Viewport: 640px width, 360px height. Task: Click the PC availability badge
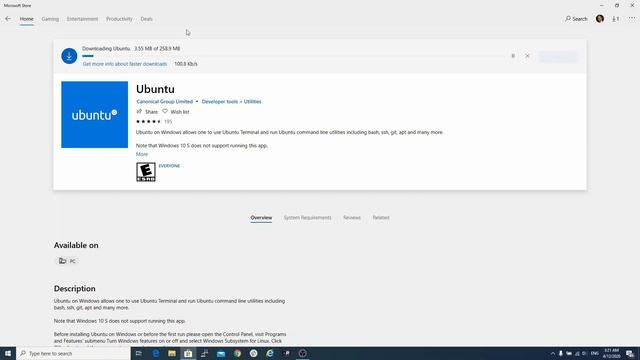(x=67, y=261)
